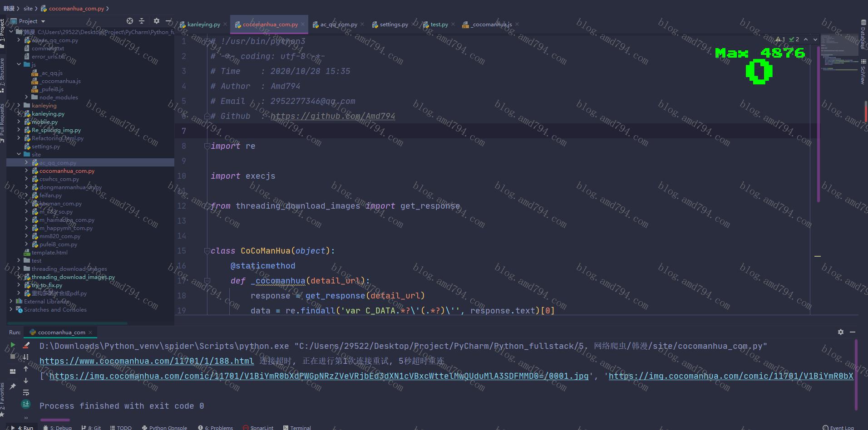This screenshot has width=868, height=430.
Task: Pin the Run tab with pin icon
Action: pyautogui.click(x=13, y=386)
